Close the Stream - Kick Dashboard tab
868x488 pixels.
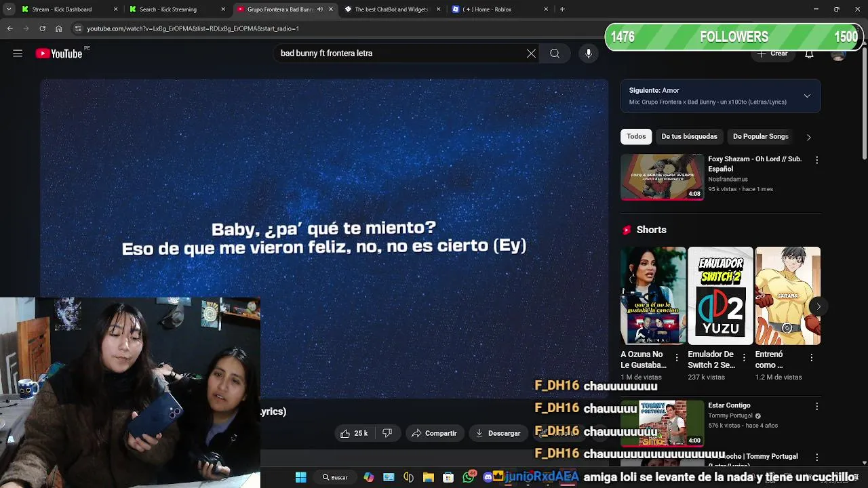pos(116,9)
